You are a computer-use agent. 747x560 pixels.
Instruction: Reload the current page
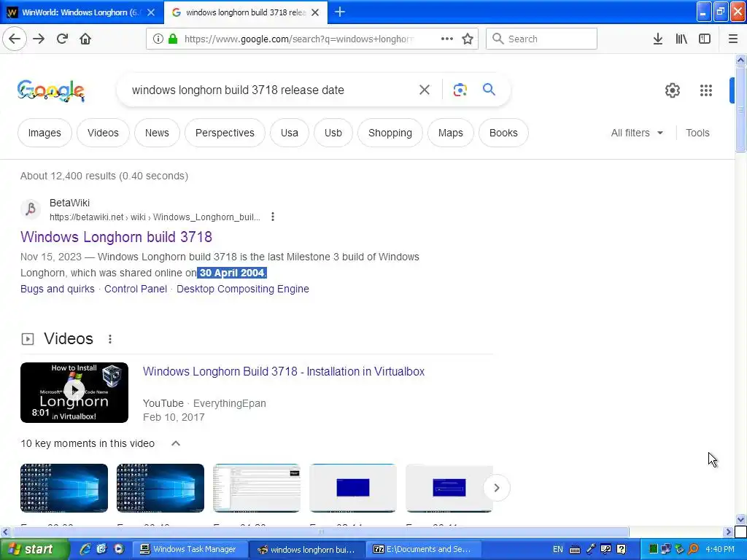pos(62,39)
